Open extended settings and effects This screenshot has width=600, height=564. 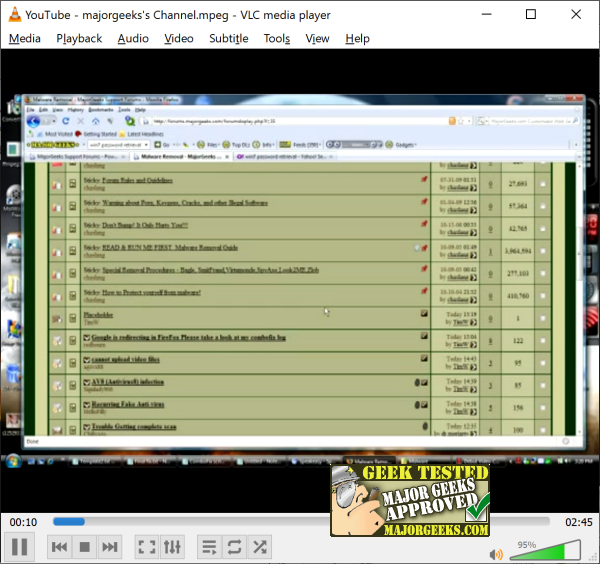click(173, 547)
